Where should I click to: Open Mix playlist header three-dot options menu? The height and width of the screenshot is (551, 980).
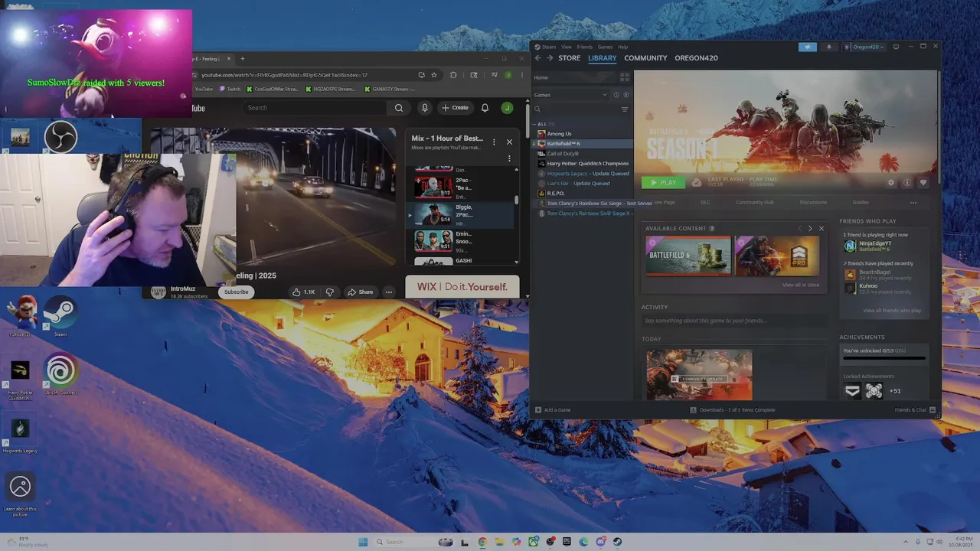tap(494, 142)
